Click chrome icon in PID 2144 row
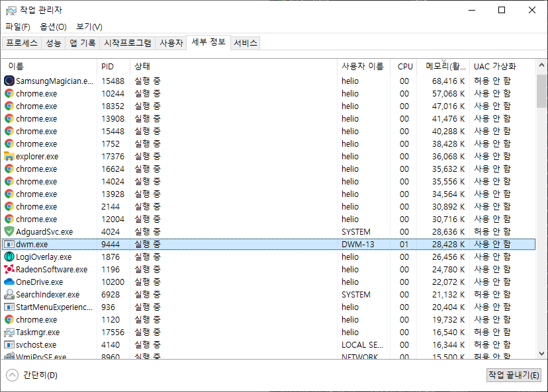 [x=9, y=207]
